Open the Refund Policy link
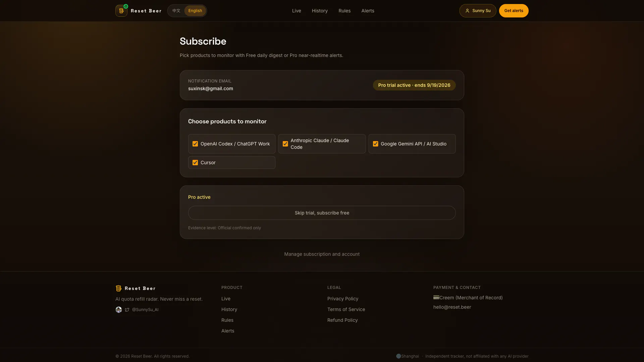Viewport: 644px width, 362px height. [342, 320]
